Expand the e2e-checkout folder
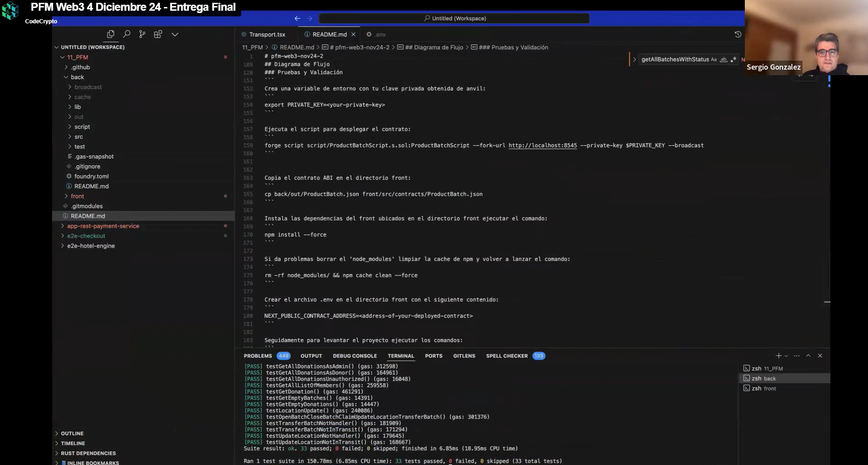The image size is (868, 465). click(x=86, y=236)
